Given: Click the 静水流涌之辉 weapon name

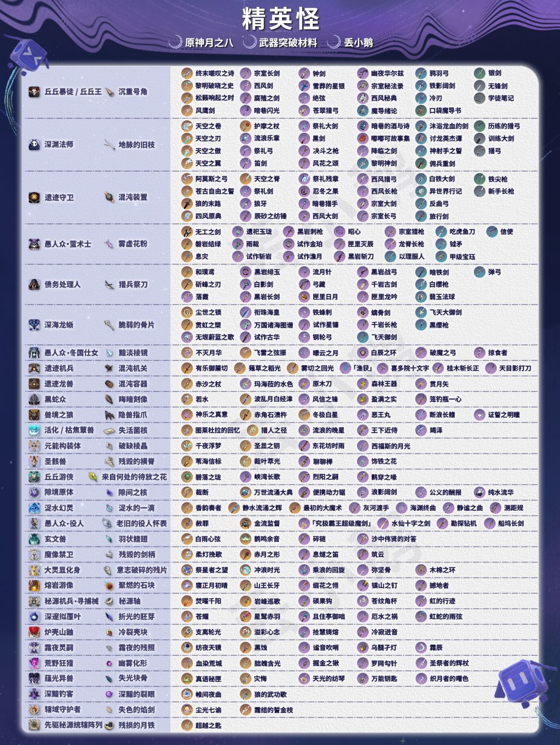Looking at the screenshot, I should (262, 508).
